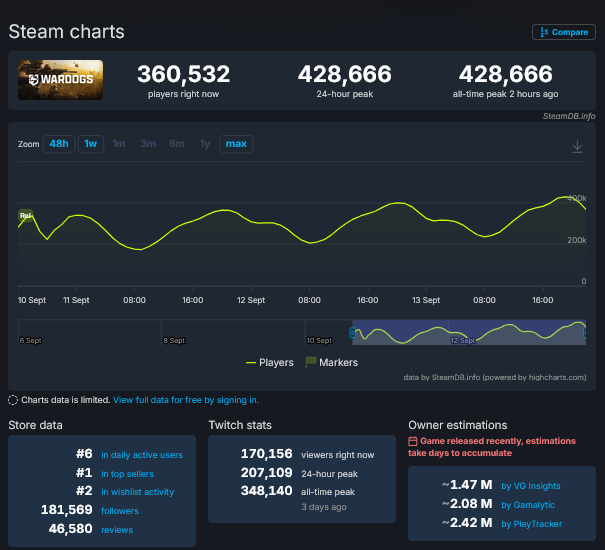Select the 3m zoom option
605x550 pixels.
(148, 144)
